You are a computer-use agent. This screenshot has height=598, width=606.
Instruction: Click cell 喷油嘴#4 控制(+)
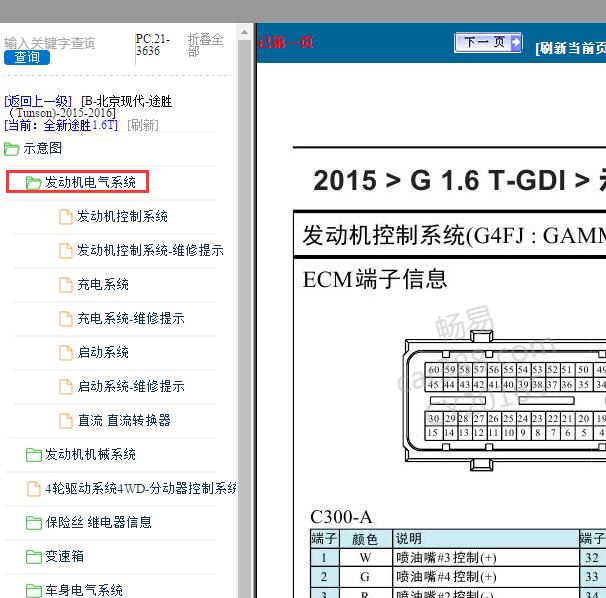tap(485, 577)
